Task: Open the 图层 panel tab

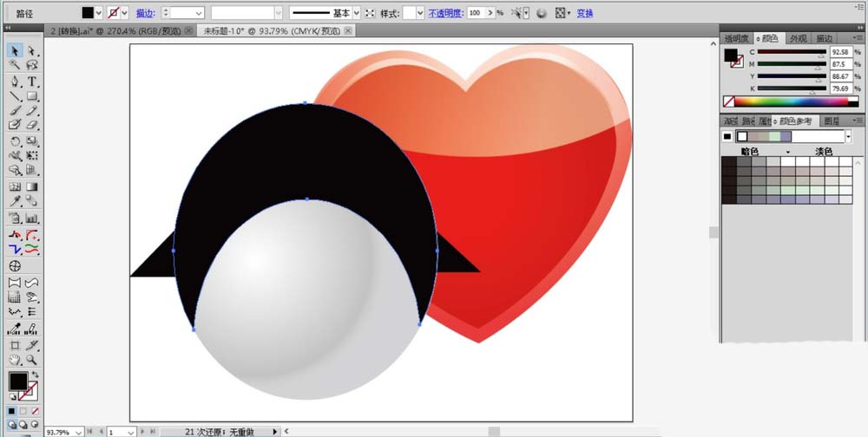Action: (x=832, y=121)
